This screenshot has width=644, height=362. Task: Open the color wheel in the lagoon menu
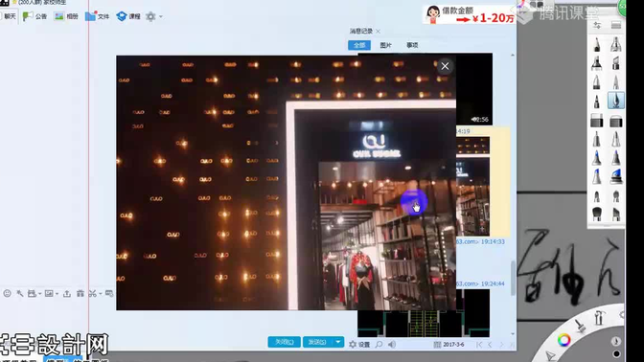click(x=563, y=340)
